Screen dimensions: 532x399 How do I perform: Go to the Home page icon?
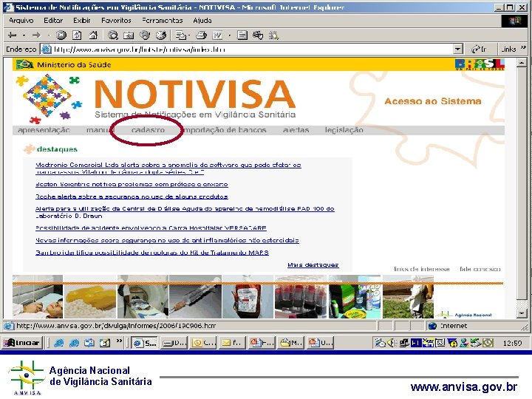pos(92,35)
